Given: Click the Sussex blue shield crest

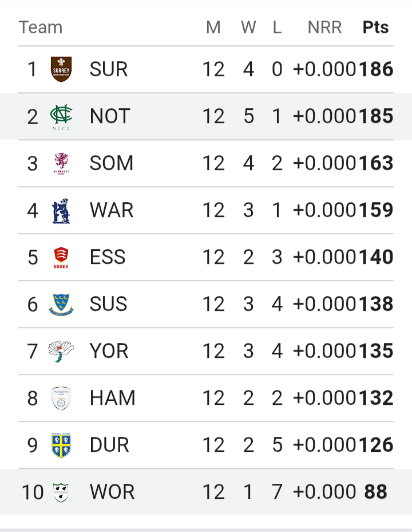Looking at the screenshot, I should [61, 304].
